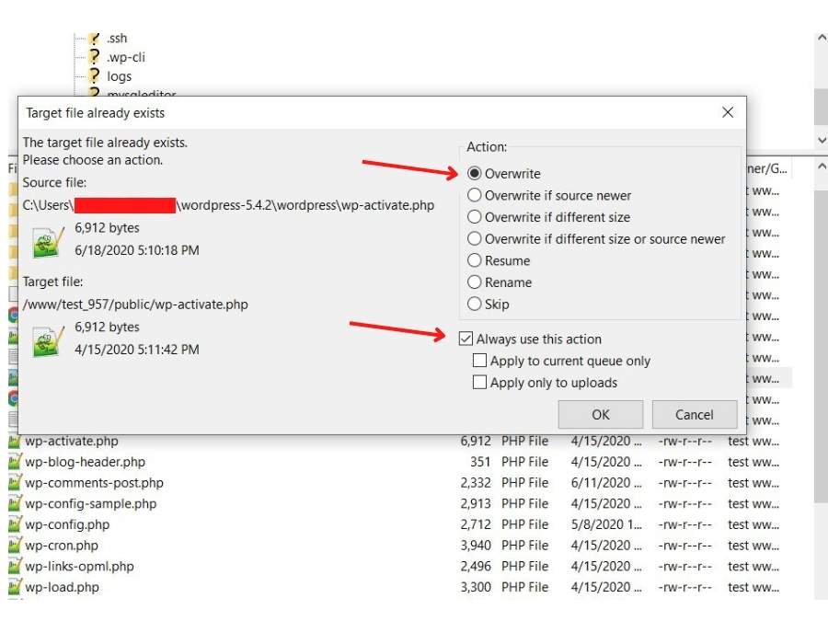Image resolution: width=828 pixels, height=644 pixels.
Task: Click the .wp-cli folder icon
Action: [94, 56]
